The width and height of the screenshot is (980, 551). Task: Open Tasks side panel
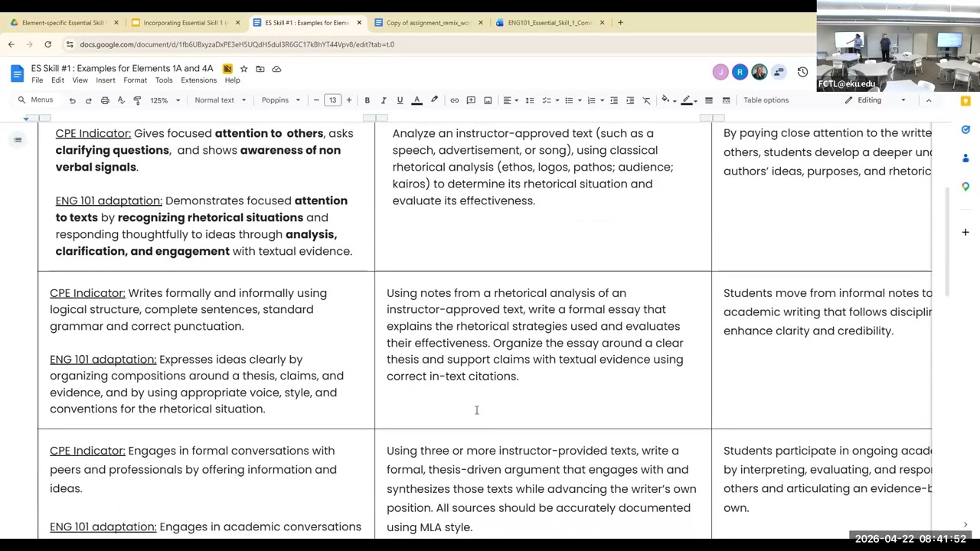click(x=965, y=129)
